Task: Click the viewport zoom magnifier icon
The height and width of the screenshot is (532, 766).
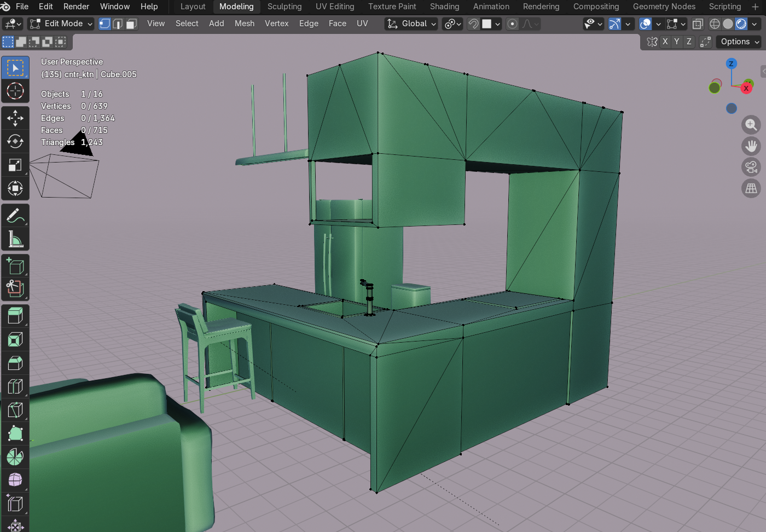Action: point(751,125)
